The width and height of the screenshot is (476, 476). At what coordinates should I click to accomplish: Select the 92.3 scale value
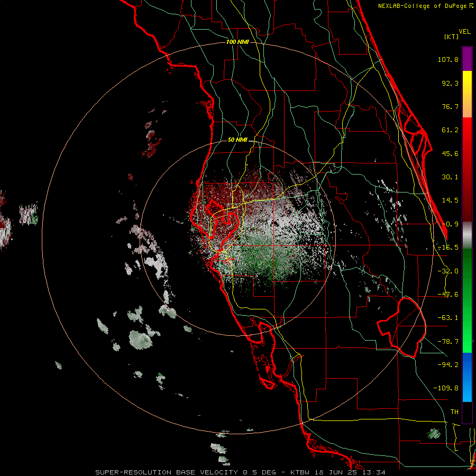[x=450, y=83]
